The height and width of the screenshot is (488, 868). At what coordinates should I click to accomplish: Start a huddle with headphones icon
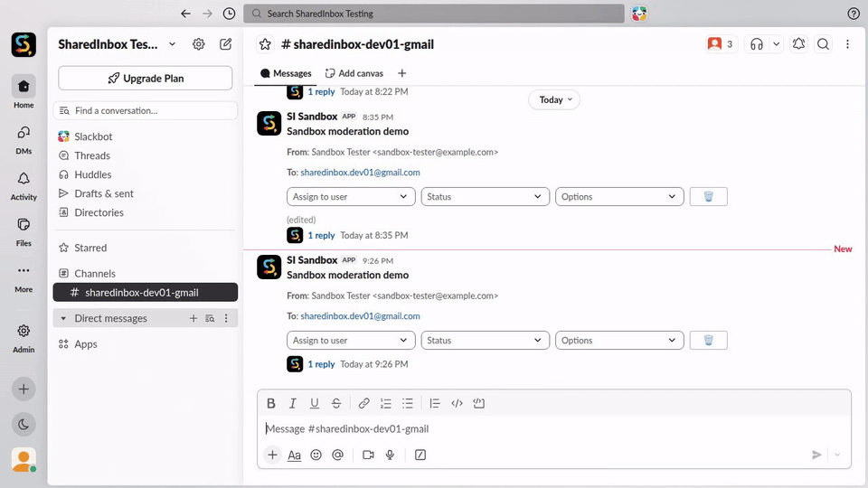tap(757, 44)
